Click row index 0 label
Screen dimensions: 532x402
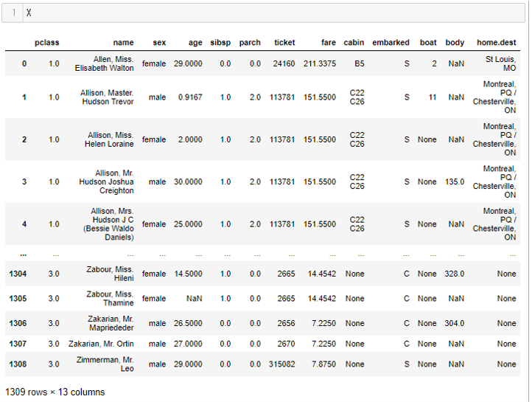pos(24,63)
